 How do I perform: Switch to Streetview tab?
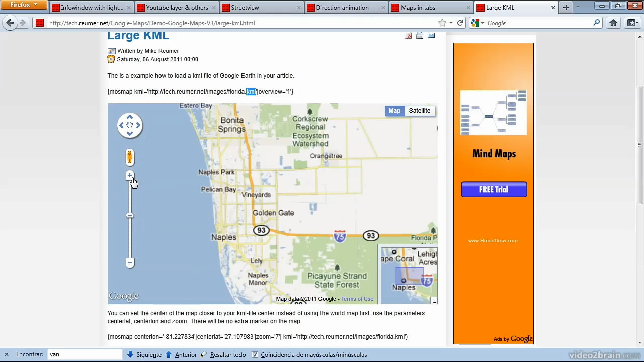tap(261, 8)
